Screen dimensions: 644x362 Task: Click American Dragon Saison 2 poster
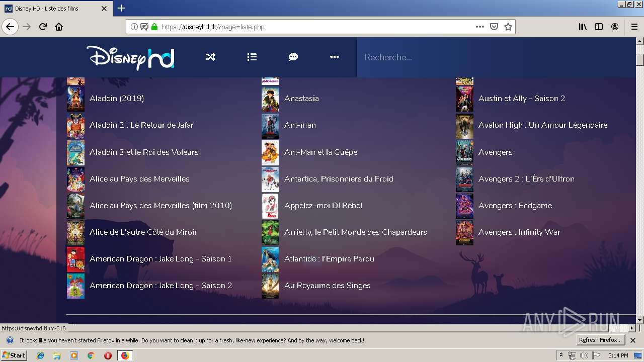click(75, 286)
